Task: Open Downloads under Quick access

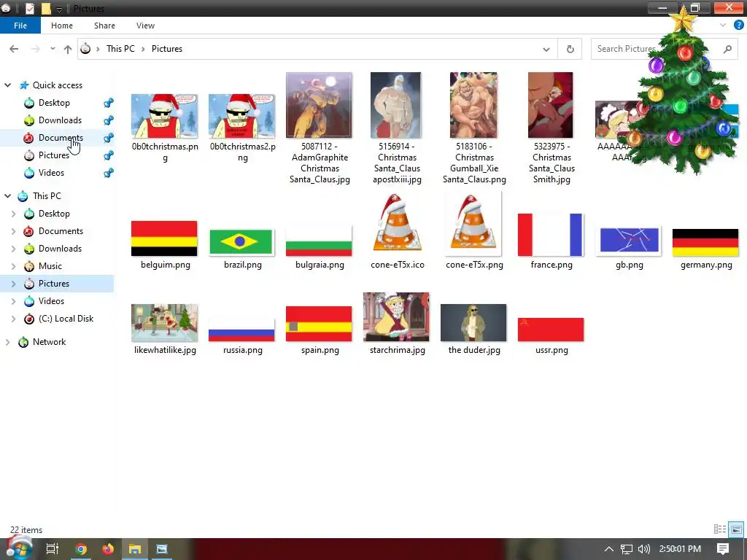Action: [x=60, y=120]
